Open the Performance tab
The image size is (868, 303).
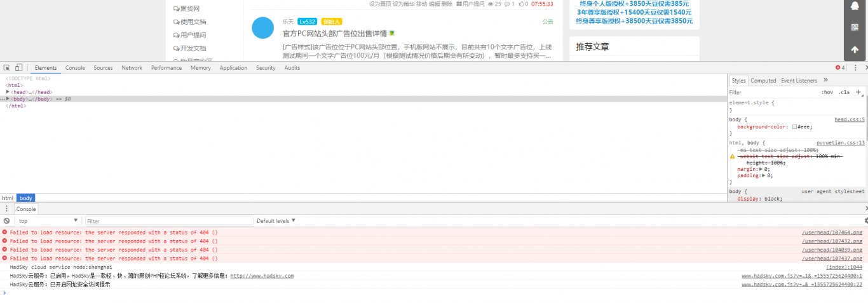pos(166,68)
